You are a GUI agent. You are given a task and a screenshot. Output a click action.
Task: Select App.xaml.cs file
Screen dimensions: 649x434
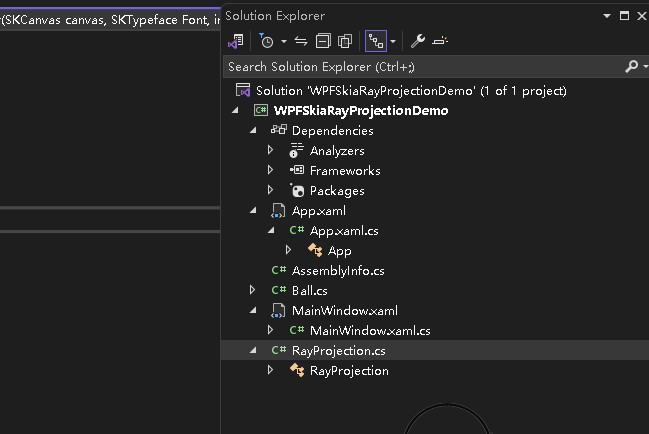(344, 231)
